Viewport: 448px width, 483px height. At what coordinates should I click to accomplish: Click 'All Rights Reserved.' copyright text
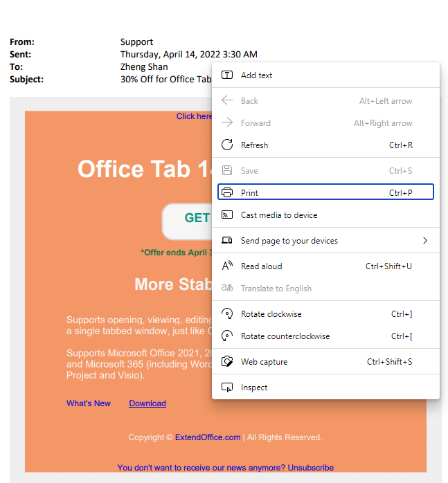click(x=285, y=437)
